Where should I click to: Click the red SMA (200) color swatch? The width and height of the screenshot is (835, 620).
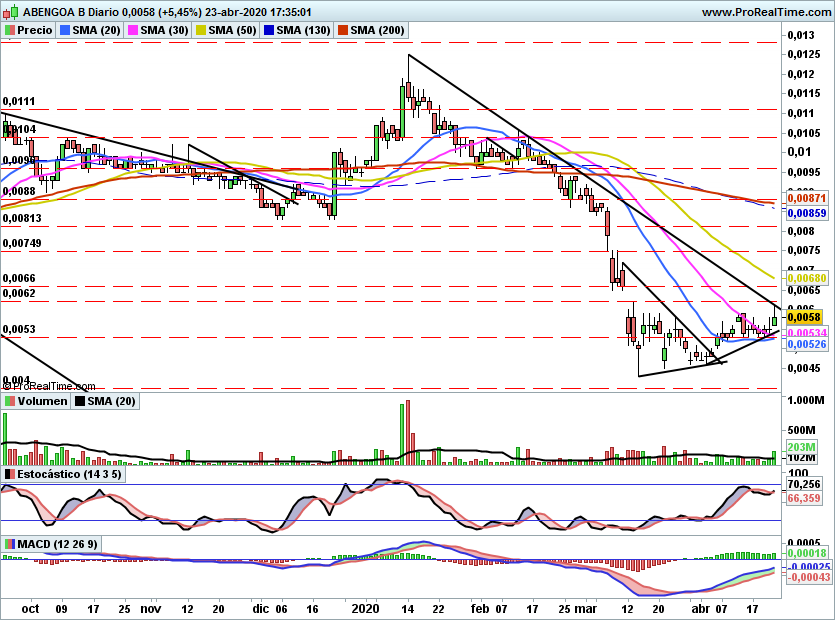(x=342, y=30)
